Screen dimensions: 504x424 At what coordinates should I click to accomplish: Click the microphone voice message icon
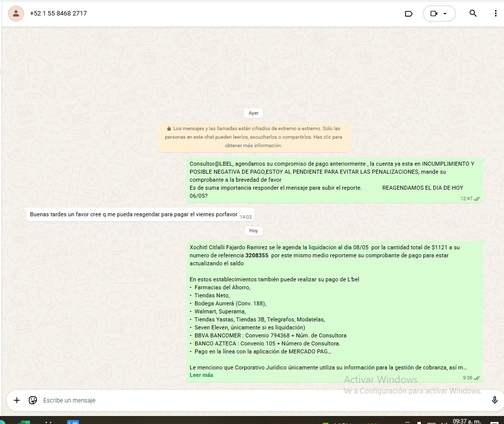pos(494,400)
